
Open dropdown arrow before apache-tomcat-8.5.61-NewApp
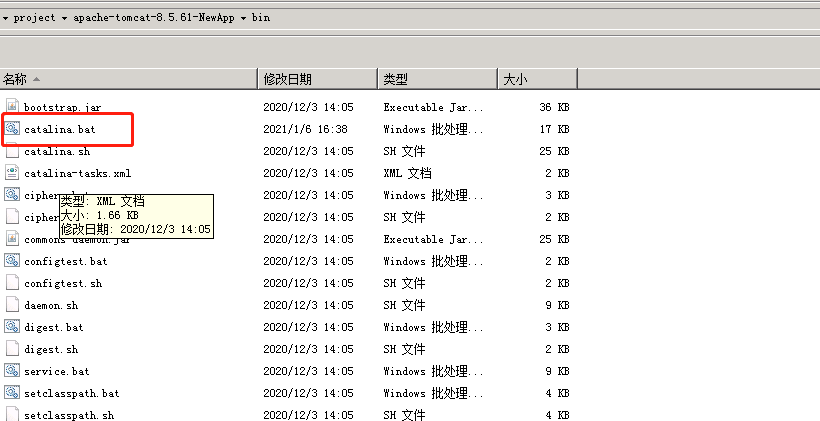tap(64, 18)
